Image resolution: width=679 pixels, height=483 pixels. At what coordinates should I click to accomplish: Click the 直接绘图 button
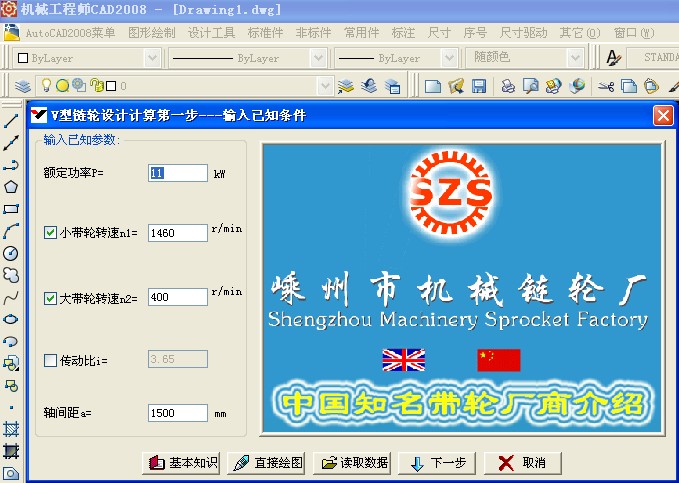tap(266, 463)
